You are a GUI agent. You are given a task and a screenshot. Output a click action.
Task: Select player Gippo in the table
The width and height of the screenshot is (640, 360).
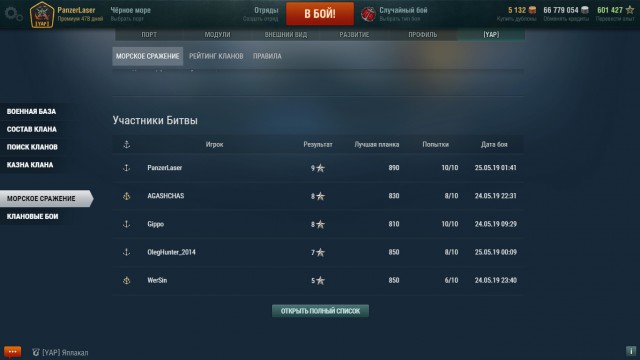coord(156,224)
